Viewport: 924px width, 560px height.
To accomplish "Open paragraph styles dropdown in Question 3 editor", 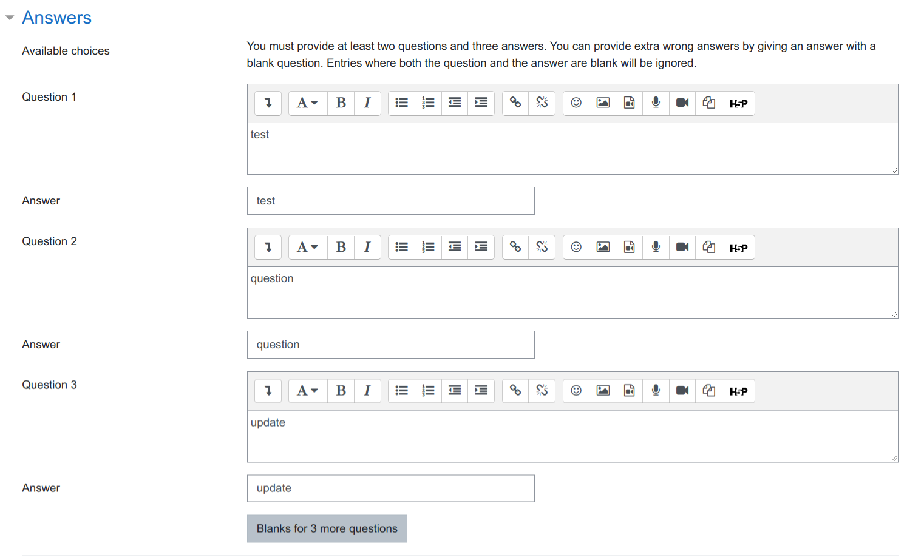I will [x=307, y=391].
